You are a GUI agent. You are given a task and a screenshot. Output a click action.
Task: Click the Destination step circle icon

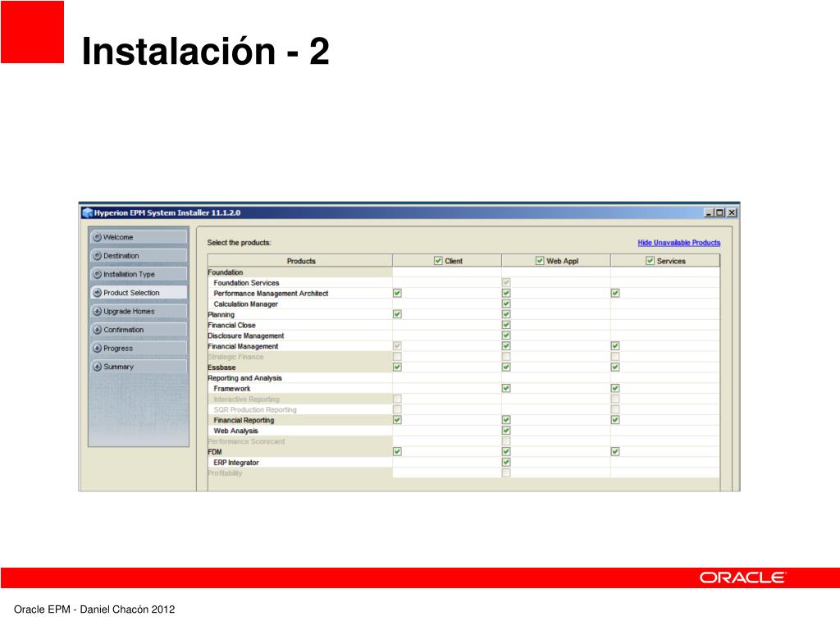pyautogui.click(x=97, y=256)
